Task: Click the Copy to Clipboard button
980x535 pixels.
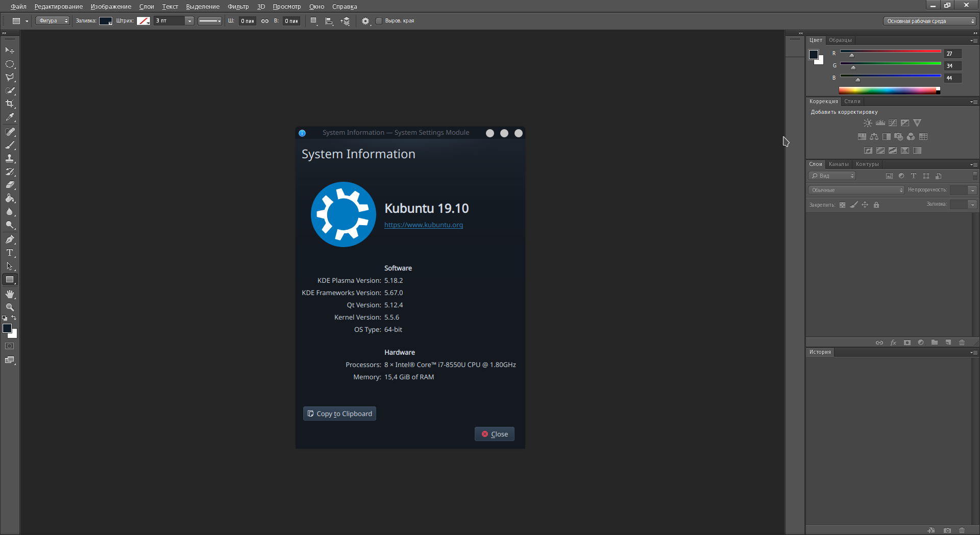Action: click(x=339, y=414)
